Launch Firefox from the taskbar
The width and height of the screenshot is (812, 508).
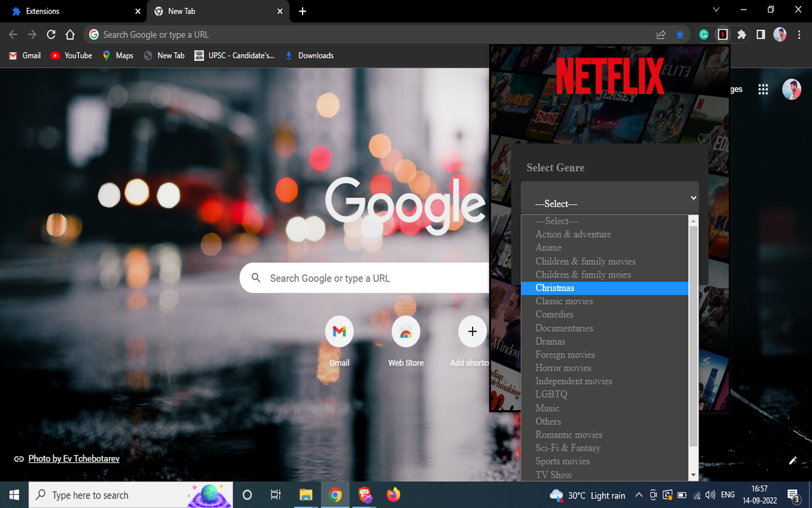tap(393, 495)
